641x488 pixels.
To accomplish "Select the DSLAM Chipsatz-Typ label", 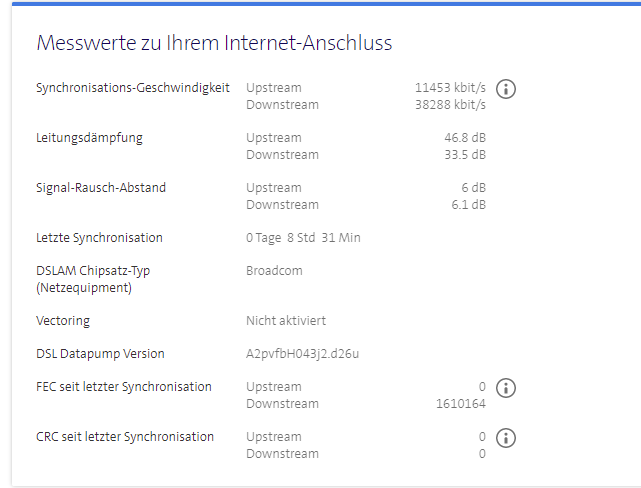I will click(93, 271).
